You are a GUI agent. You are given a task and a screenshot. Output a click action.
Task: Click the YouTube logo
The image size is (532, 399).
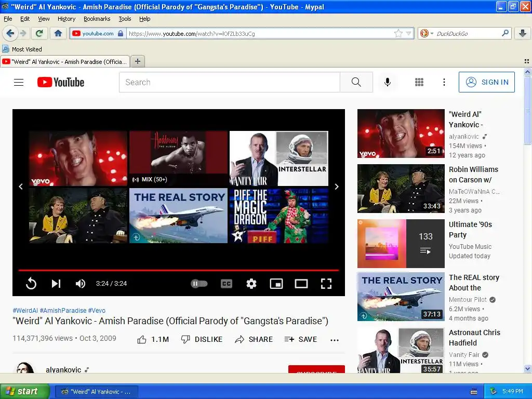pyautogui.click(x=61, y=82)
